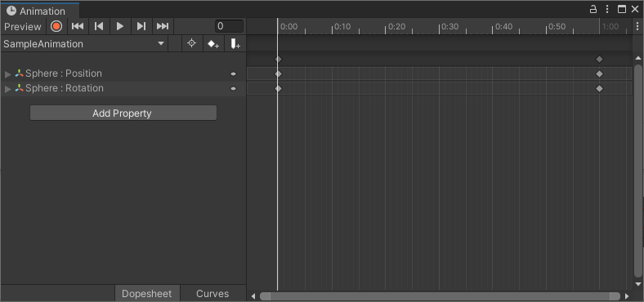Lock the Animation window with the padlock icon
Viewport: 644px width, 302px height.
(x=593, y=9)
